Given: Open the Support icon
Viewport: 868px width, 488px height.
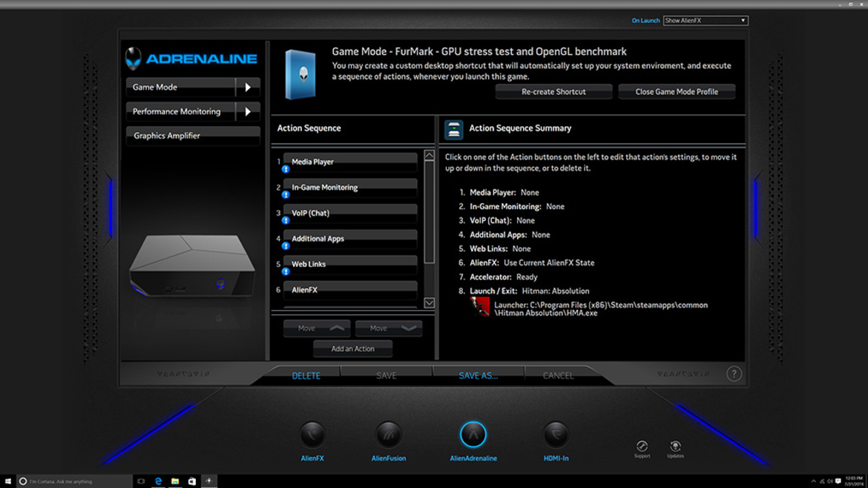Looking at the screenshot, I should [642, 446].
